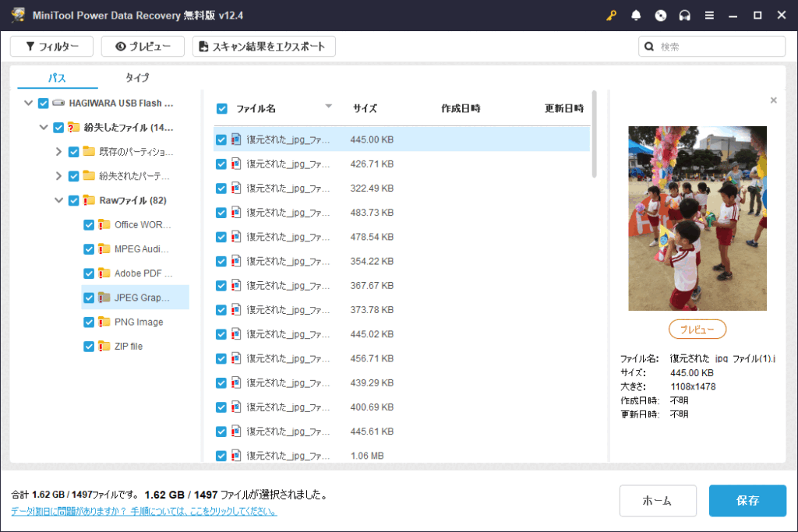Screen dimensions: 798x532
Task: Click the key register icon in title bar
Action: [611, 16]
